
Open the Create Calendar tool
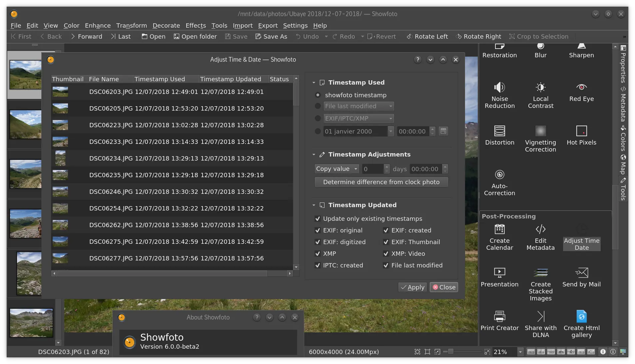[x=499, y=237]
